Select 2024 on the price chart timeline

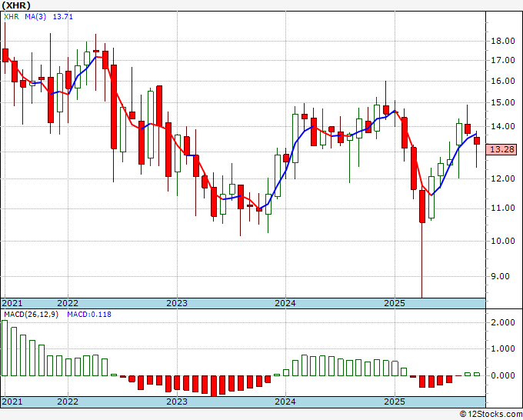pyautogui.click(x=285, y=303)
